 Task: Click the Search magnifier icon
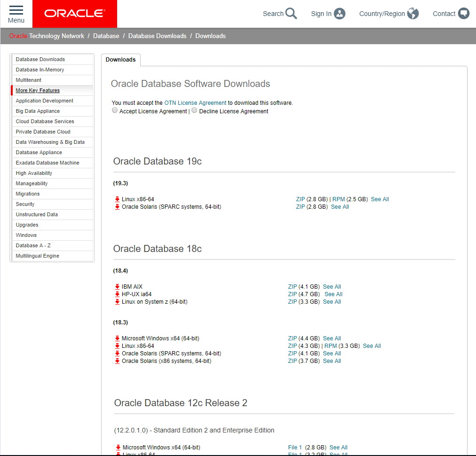pos(291,13)
